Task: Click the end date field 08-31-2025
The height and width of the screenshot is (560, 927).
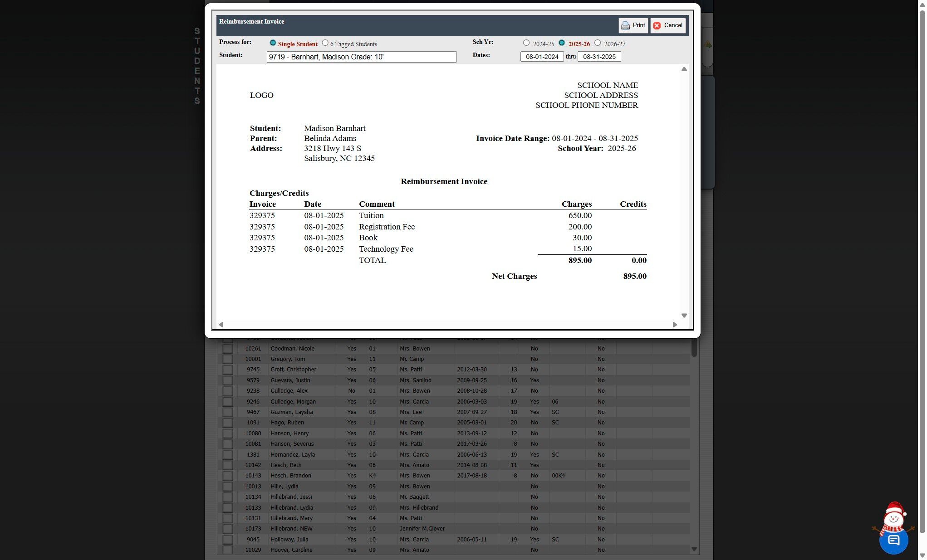Action: [599, 57]
